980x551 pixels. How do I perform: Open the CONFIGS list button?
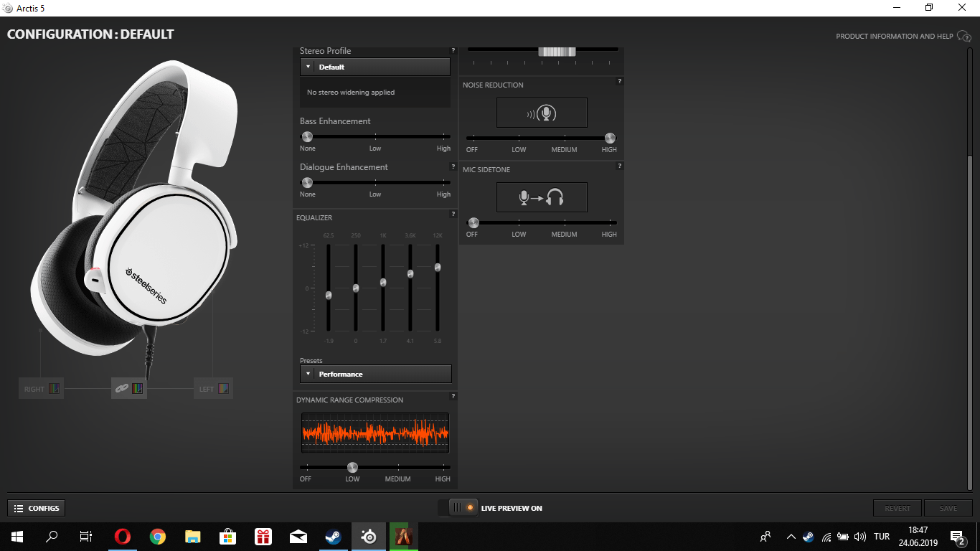(x=37, y=508)
